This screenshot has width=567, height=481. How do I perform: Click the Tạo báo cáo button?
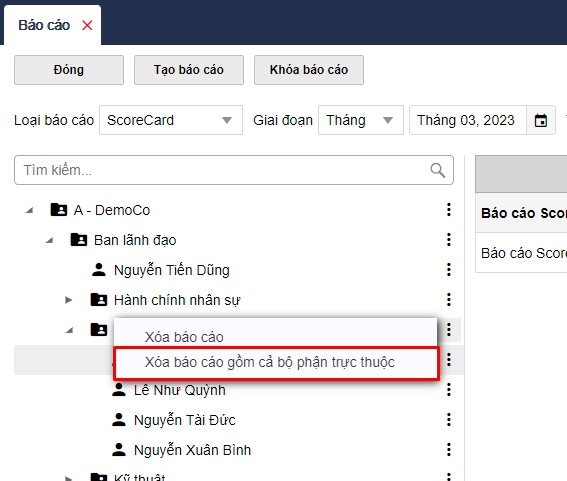click(189, 70)
